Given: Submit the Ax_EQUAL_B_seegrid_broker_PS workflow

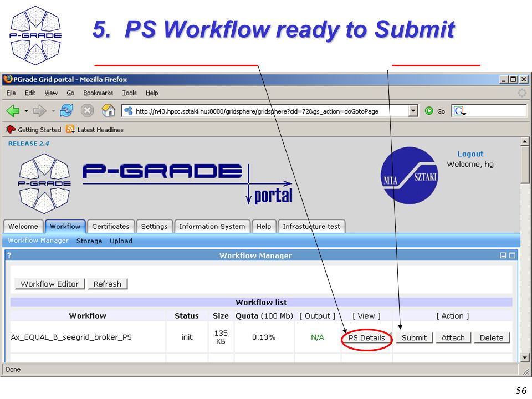Looking at the screenshot, I should point(415,337).
